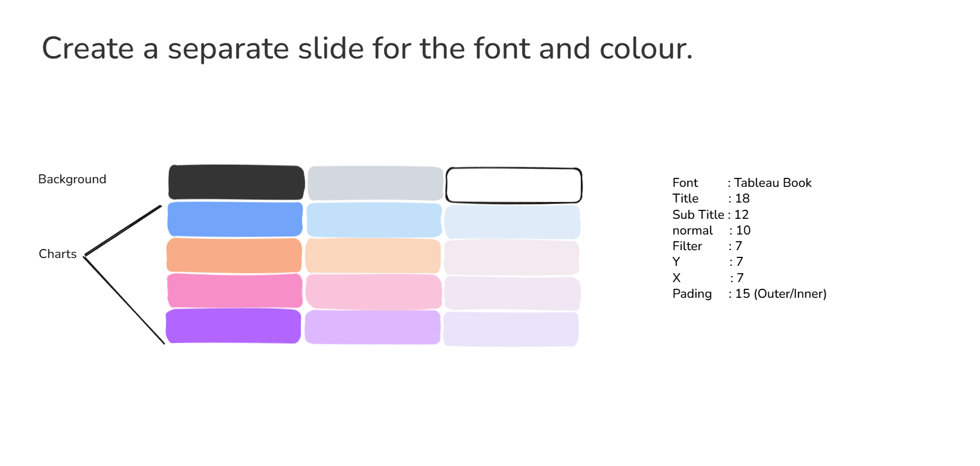Image resolution: width=980 pixels, height=466 pixels.
Task: Click the medium light blue swatch
Action: [374, 220]
